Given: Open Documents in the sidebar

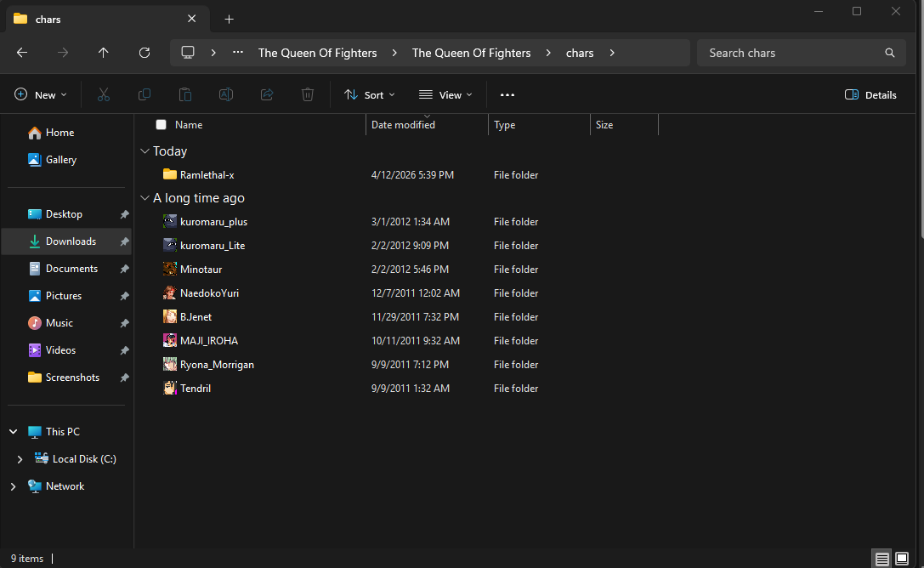Looking at the screenshot, I should 71,268.
